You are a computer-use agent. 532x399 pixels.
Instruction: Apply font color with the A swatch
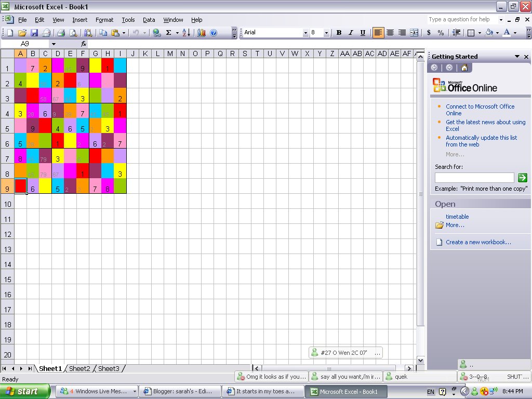(507, 33)
